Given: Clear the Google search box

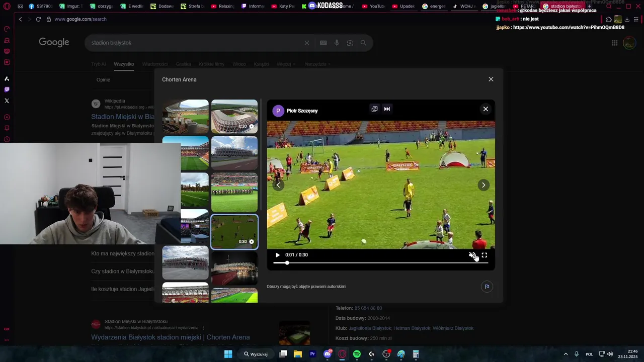Looking at the screenshot, I should click(307, 43).
